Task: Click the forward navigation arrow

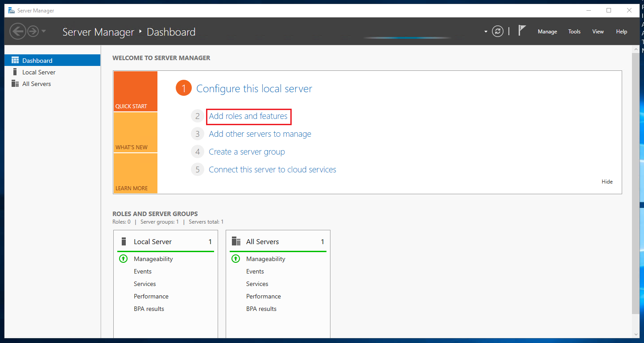Action: click(33, 31)
